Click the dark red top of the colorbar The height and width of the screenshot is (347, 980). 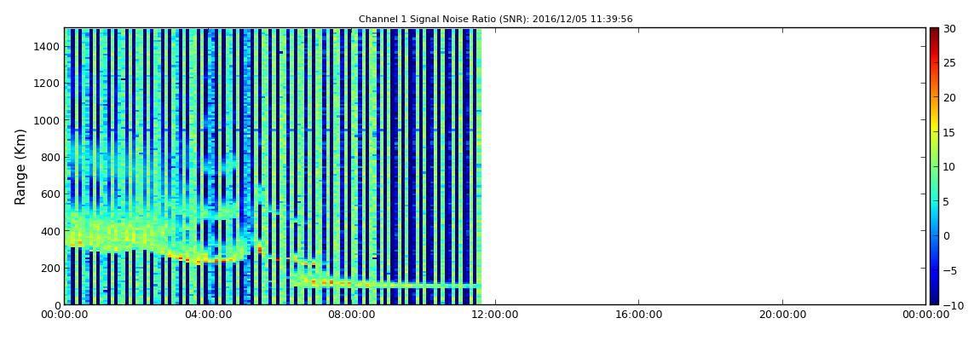coord(934,32)
